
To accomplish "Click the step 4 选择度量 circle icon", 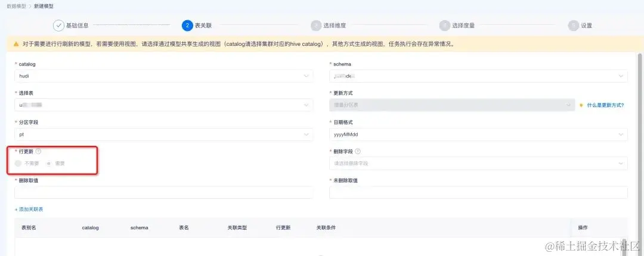I will click(444, 26).
